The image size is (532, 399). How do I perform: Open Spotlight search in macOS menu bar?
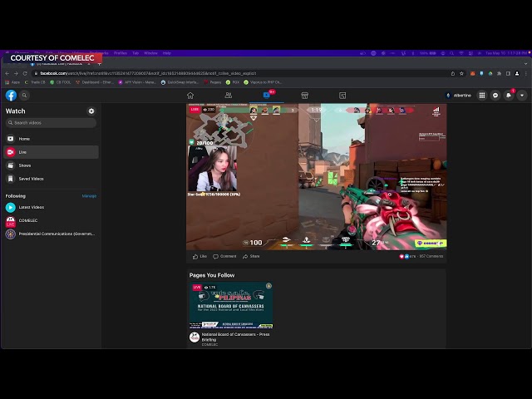click(x=452, y=53)
